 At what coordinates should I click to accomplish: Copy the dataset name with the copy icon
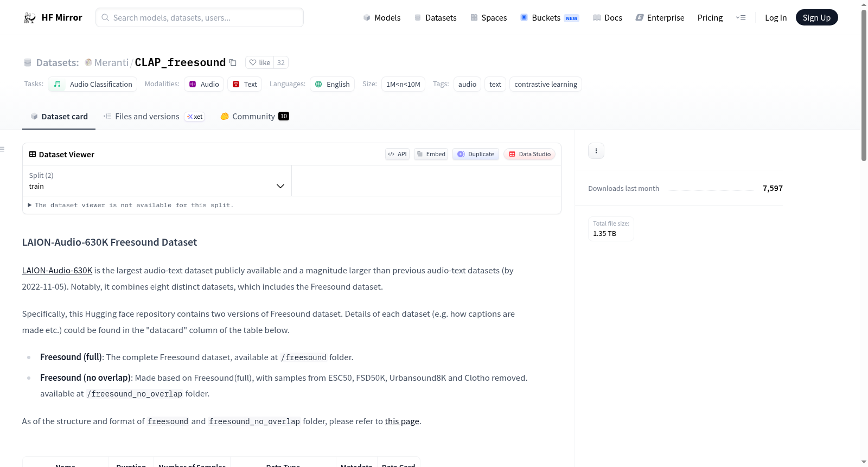coord(233,62)
